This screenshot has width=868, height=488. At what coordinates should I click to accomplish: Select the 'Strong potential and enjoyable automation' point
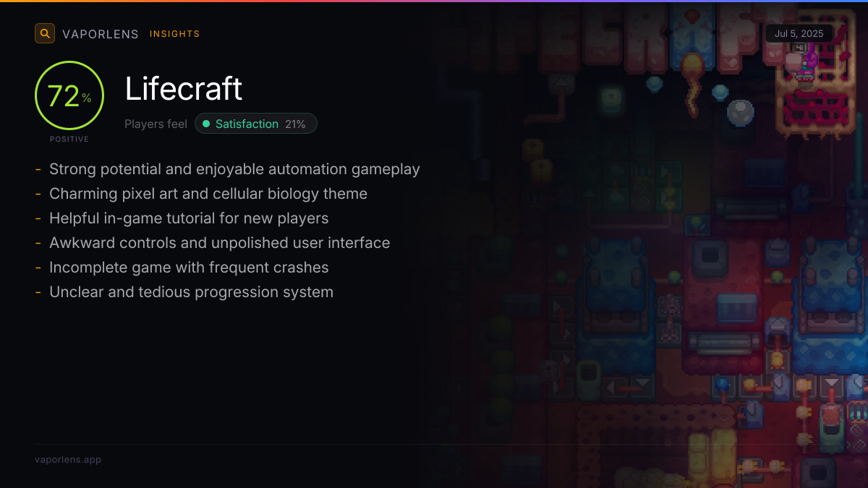234,169
